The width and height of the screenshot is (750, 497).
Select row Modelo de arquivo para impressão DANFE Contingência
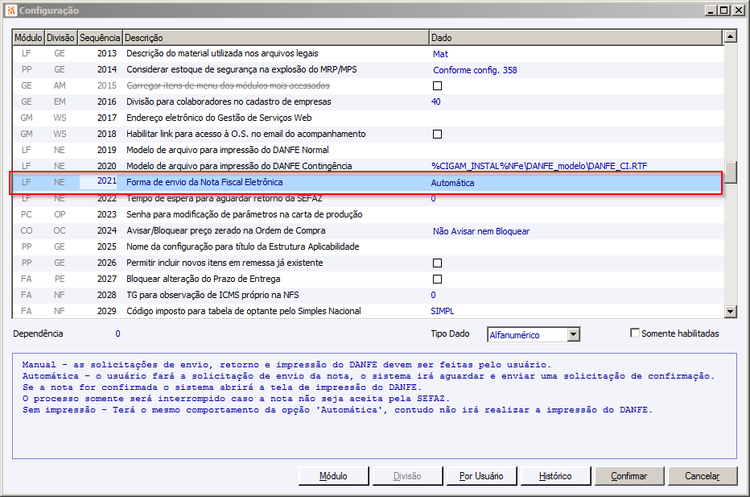click(x=368, y=166)
